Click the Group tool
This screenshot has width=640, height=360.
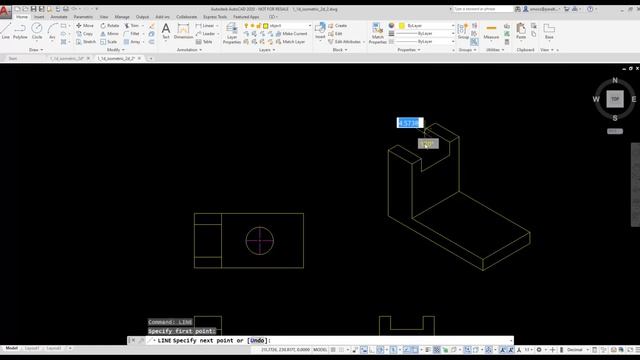pyautogui.click(x=463, y=31)
